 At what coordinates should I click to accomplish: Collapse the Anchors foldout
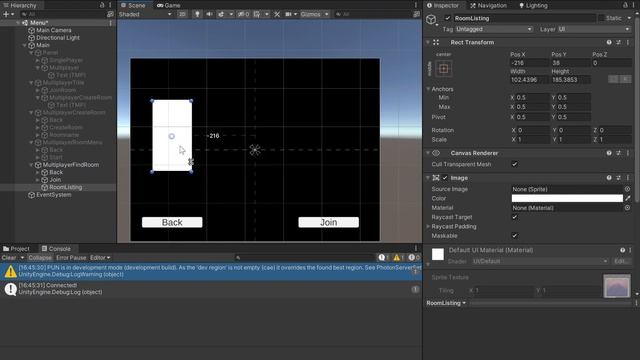coord(428,89)
